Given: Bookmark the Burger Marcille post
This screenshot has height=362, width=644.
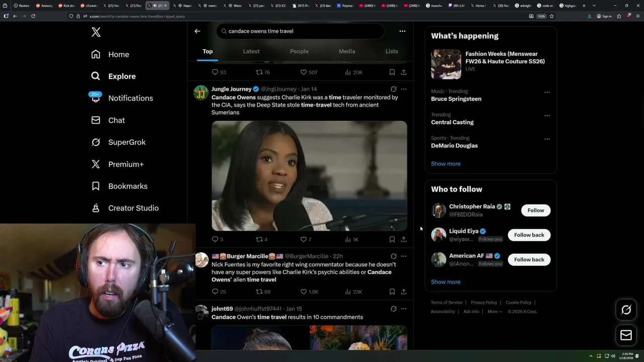Looking at the screenshot, I should [392, 292].
